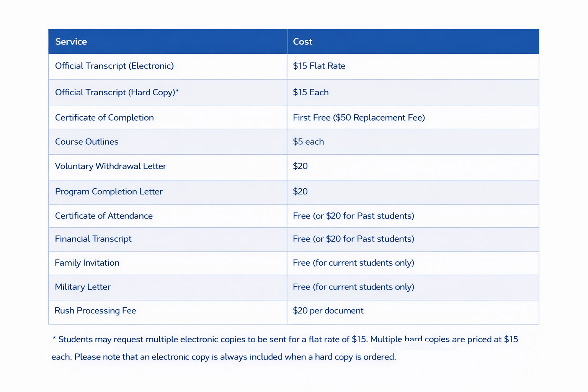Select Program Completion Letter service cell

tap(109, 191)
